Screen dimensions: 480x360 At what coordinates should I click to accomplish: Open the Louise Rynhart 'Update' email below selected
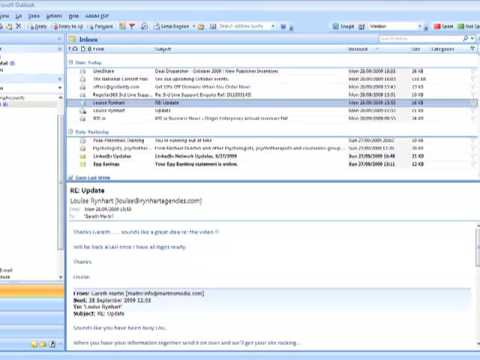click(x=272, y=110)
